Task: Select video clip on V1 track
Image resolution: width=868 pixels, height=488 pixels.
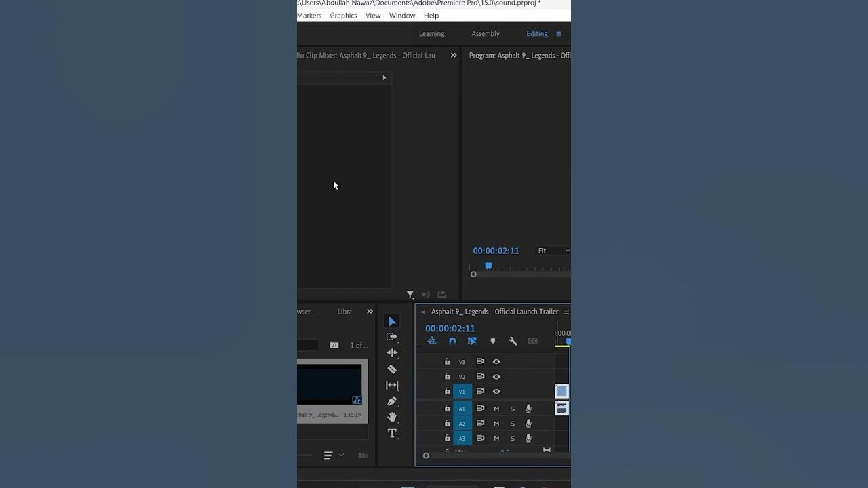Action: click(x=561, y=391)
